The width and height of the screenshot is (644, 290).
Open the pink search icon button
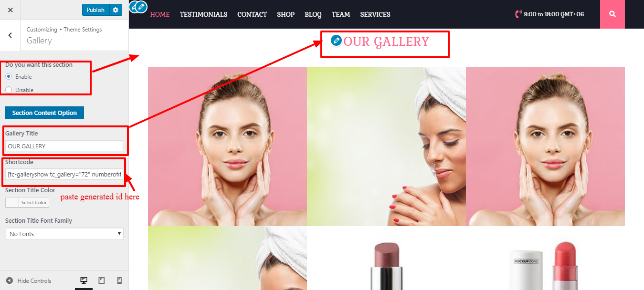[612, 14]
